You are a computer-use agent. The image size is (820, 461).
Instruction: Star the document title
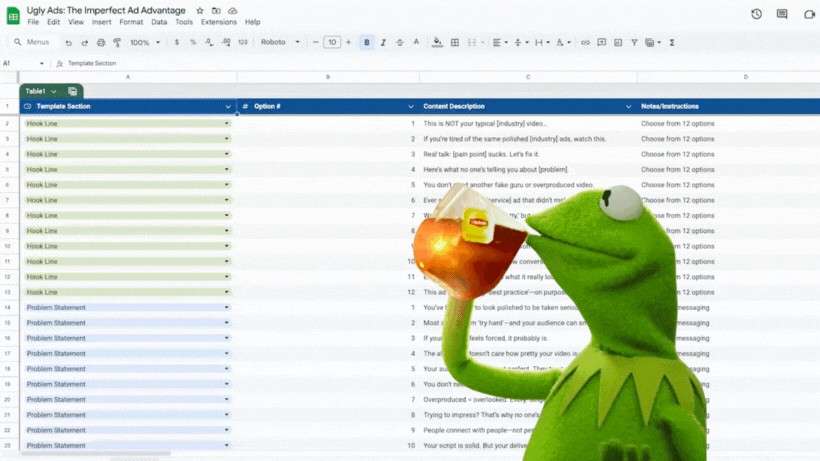tap(200, 10)
